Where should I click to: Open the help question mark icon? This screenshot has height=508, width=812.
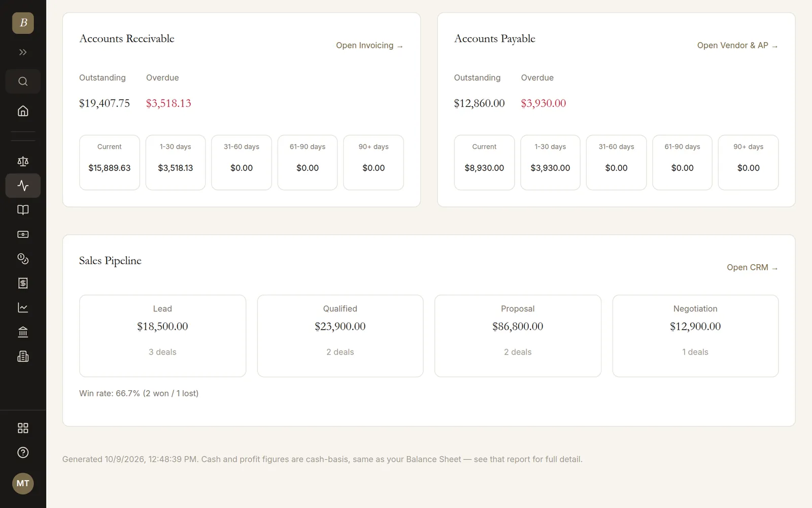23,453
